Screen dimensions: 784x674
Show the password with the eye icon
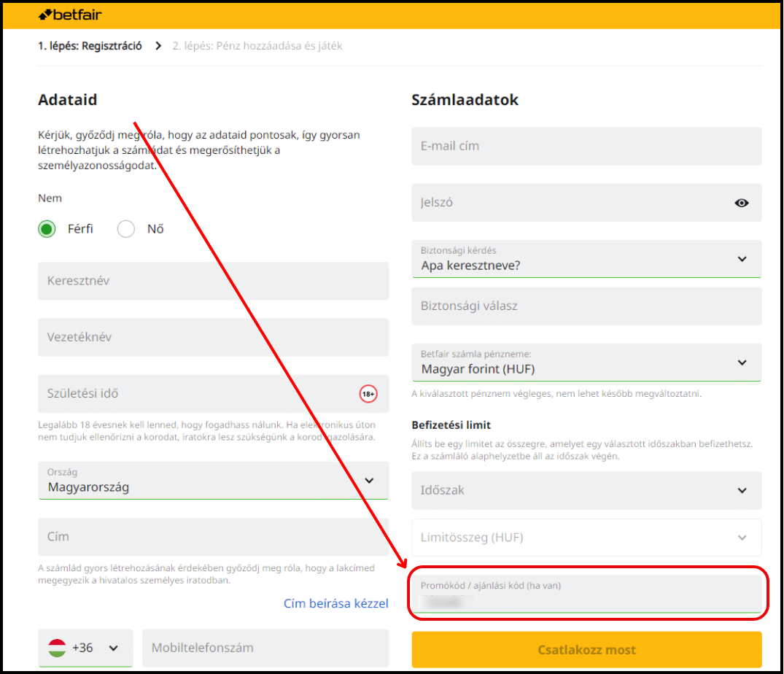point(742,203)
